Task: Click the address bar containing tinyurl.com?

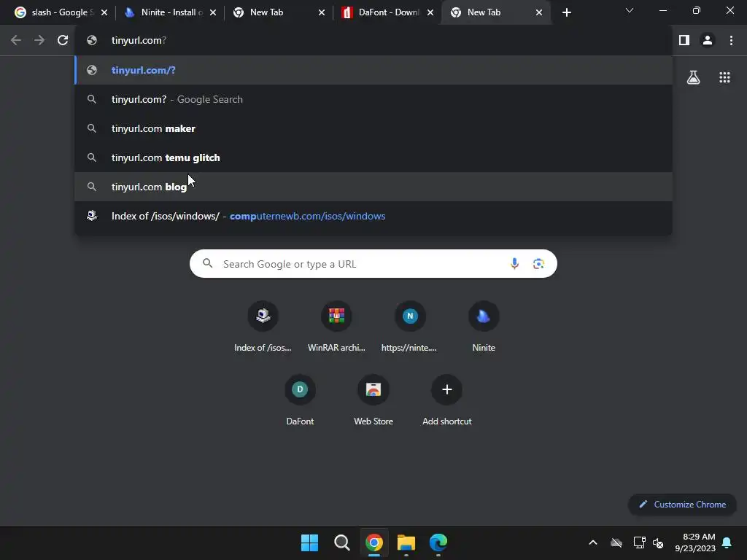Action: pos(373,41)
